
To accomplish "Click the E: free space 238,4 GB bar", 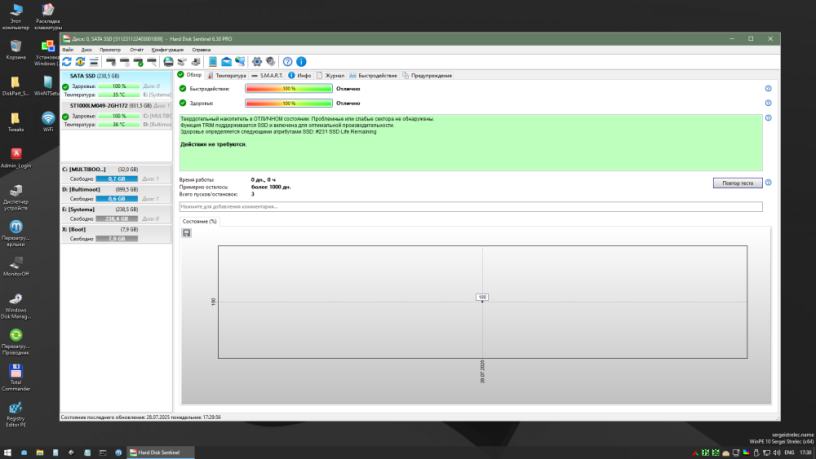I will [117, 219].
